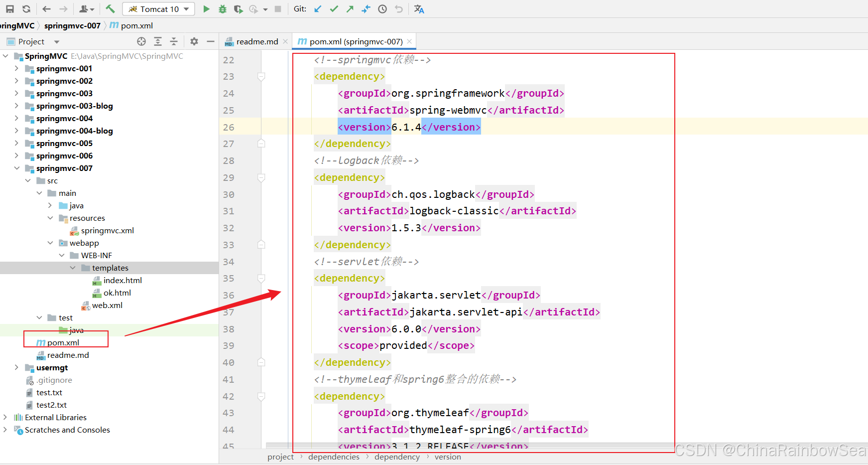This screenshot has height=465, width=868.
Task: Navigate forward with the right arrow icon
Action: pos(63,9)
